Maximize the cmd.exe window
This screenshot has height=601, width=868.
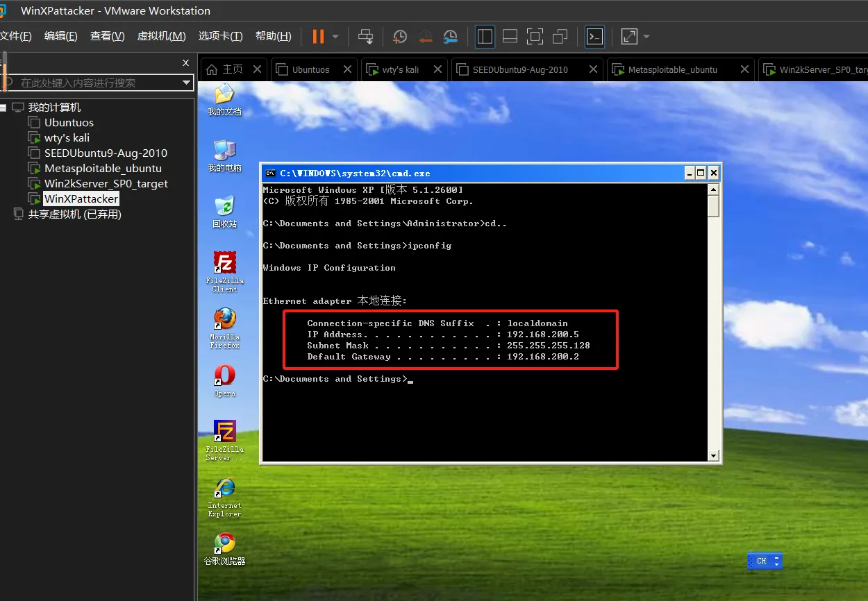point(701,173)
